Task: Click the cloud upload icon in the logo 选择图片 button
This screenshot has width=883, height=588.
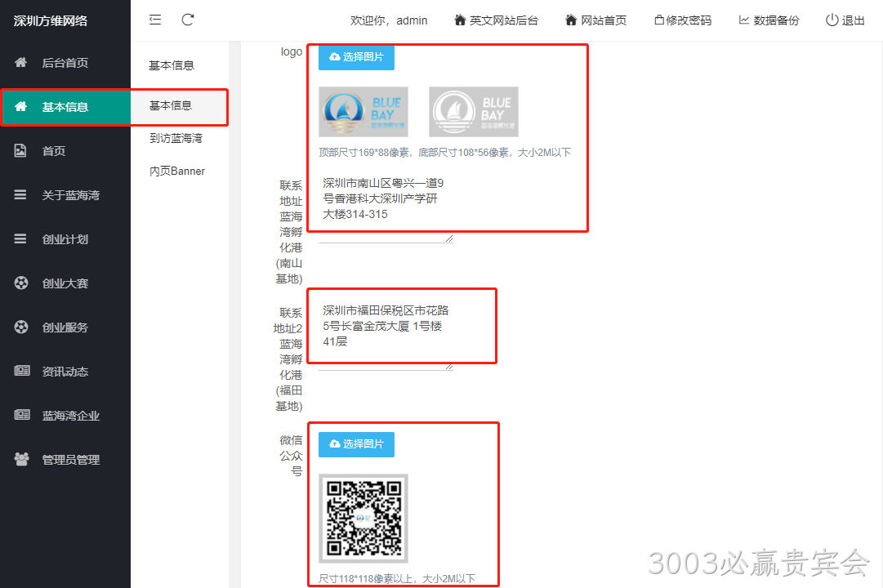Action: pos(335,57)
